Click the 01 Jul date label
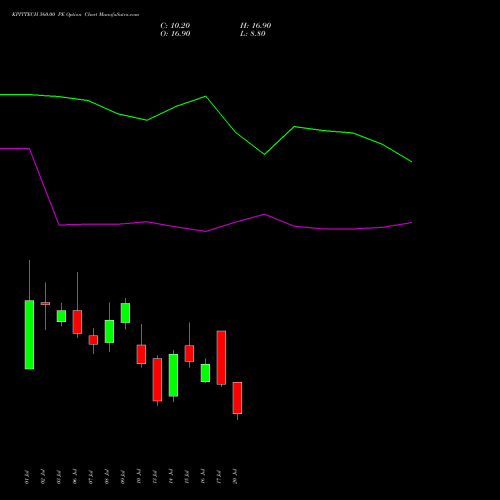This screenshot has height=500, width=500. (x=27, y=477)
